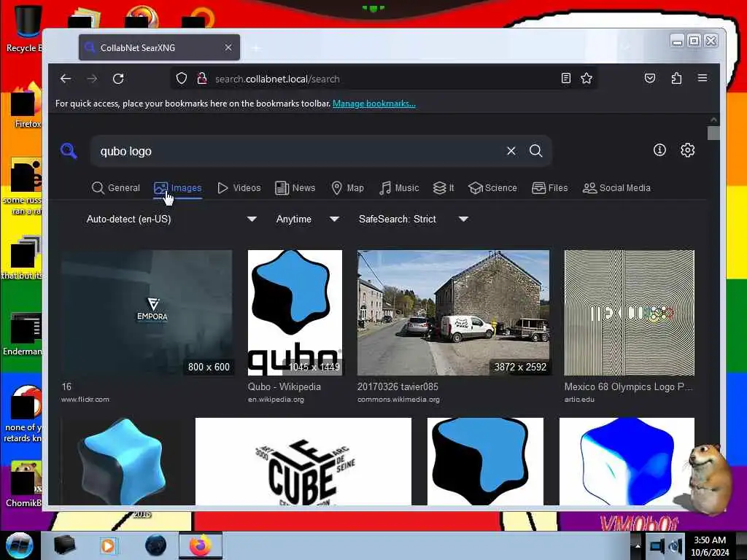Screen dimensions: 747x560
Task: Open the Qubo Wikipedia logo thumbnail
Action: click(295, 313)
